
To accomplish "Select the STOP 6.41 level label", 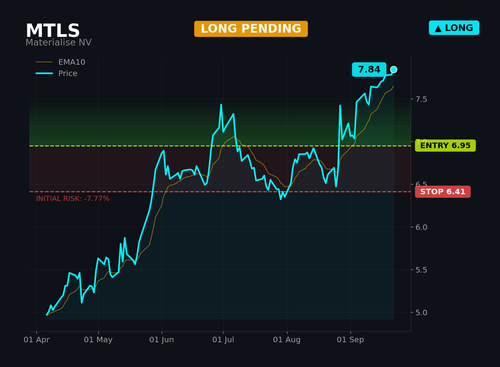I will (x=443, y=192).
